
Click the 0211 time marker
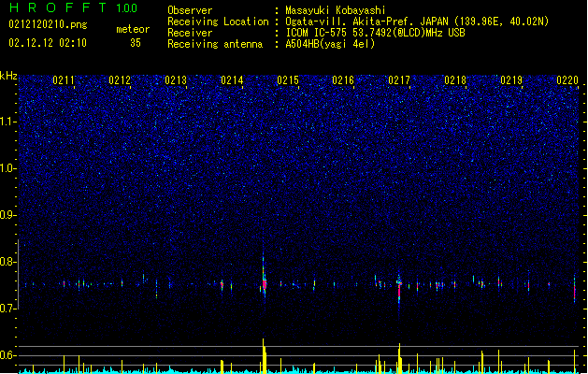pyautogui.click(x=64, y=80)
